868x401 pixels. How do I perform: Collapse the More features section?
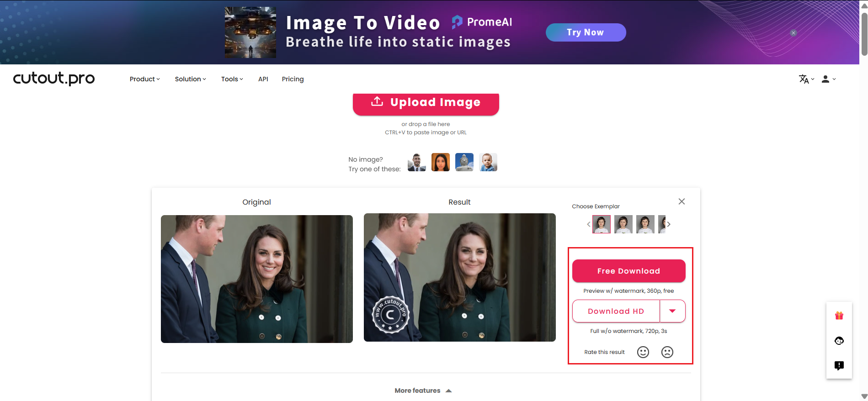423,390
